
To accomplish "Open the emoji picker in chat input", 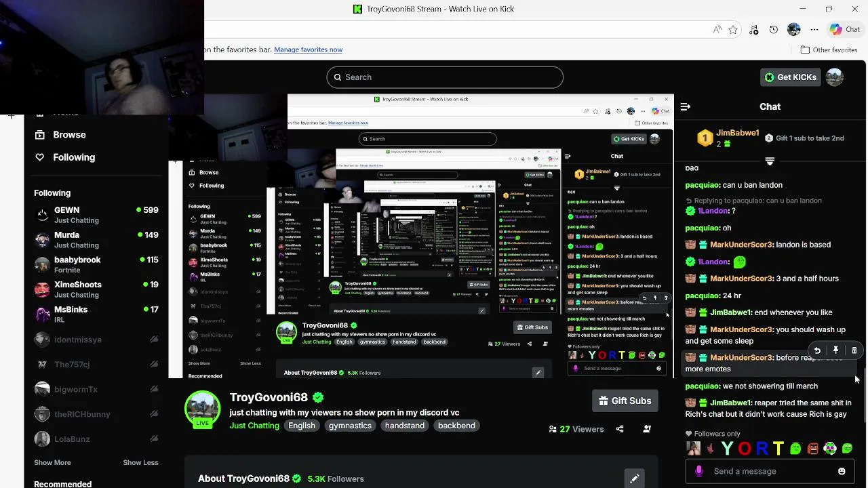I will 842,471.
